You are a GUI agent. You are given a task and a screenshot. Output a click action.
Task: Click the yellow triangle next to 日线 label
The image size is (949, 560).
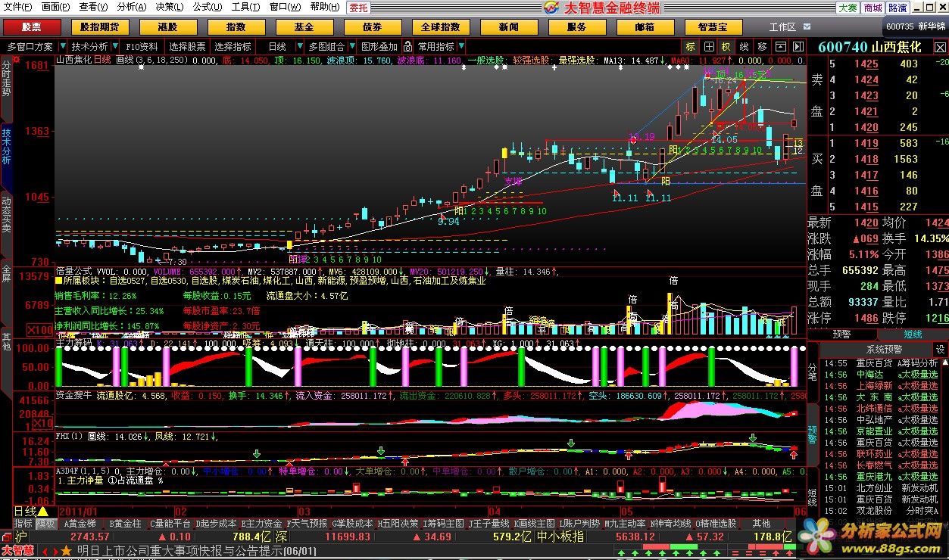(43, 512)
